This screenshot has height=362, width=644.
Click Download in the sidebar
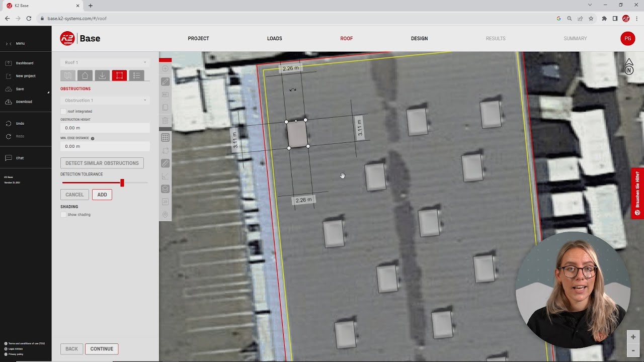(19, 102)
